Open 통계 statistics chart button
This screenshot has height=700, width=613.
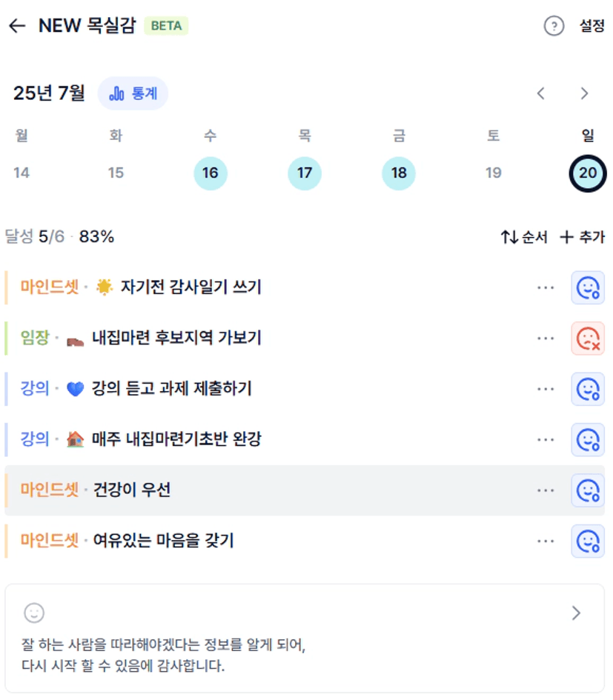click(x=133, y=93)
